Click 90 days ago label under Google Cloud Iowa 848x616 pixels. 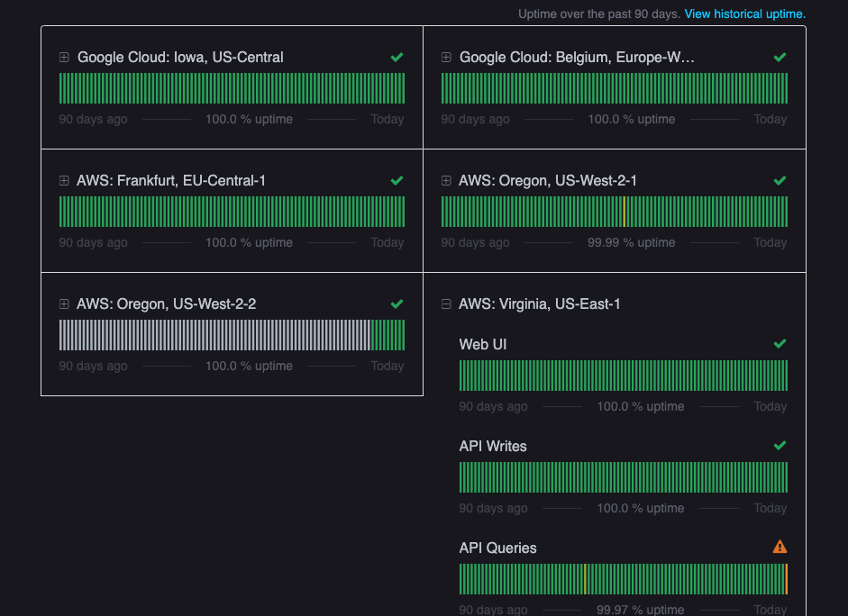click(93, 120)
